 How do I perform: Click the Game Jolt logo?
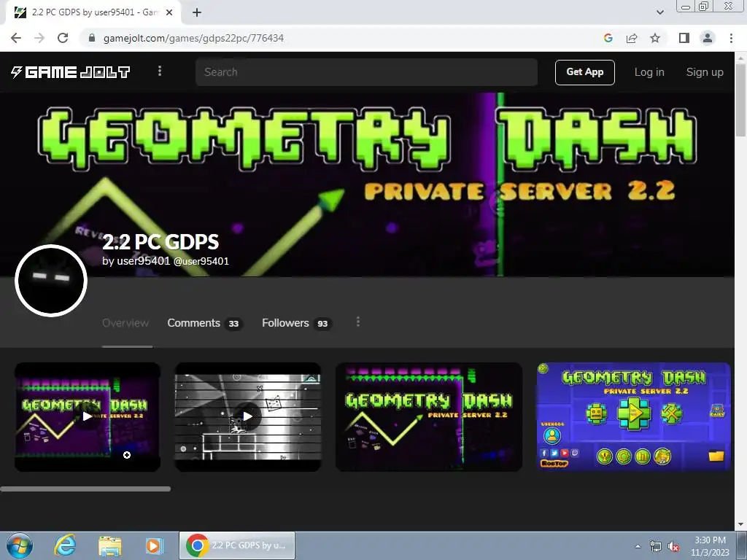71,72
